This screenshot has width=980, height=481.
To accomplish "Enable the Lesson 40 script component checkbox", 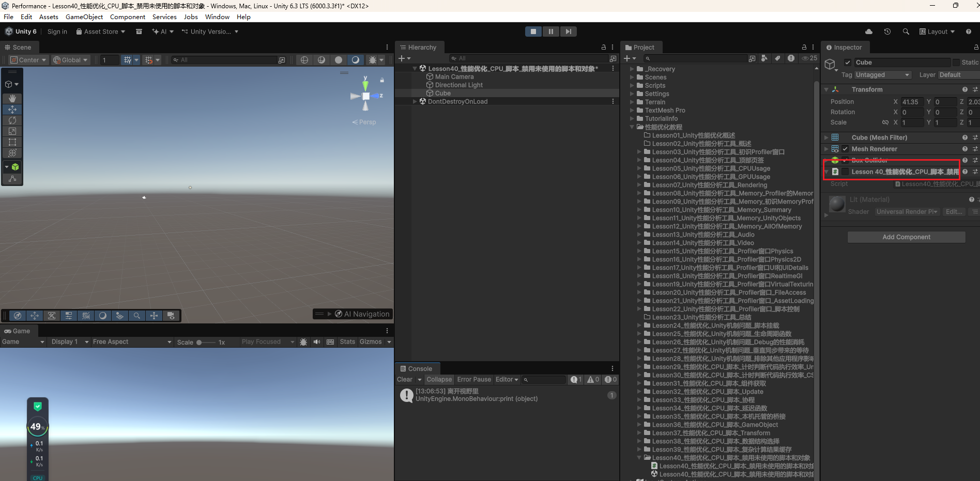I will pos(845,172).
